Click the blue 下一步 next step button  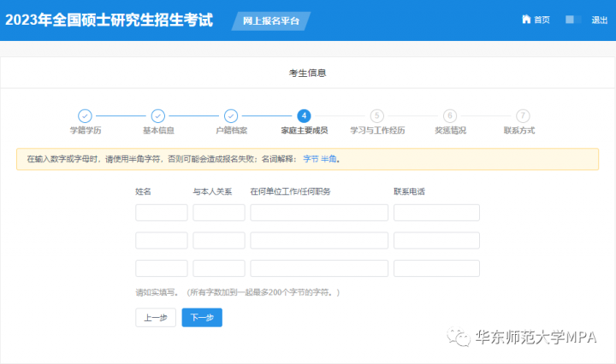point(202,318)
